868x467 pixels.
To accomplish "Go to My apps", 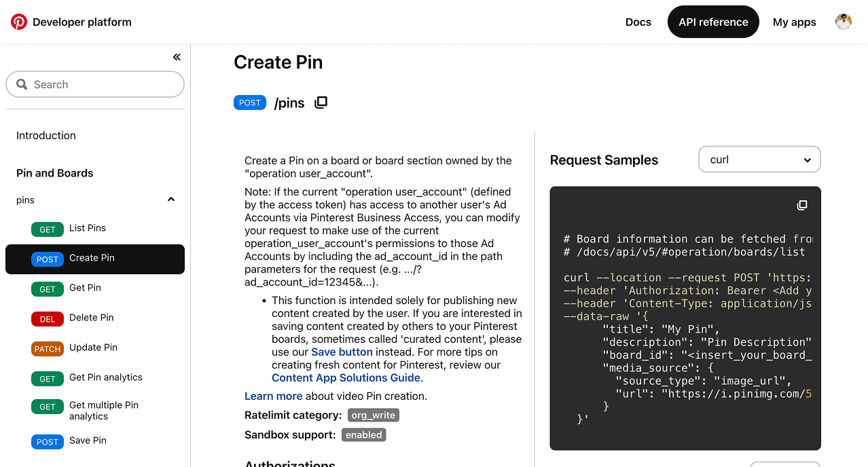I will pos(795,22).
